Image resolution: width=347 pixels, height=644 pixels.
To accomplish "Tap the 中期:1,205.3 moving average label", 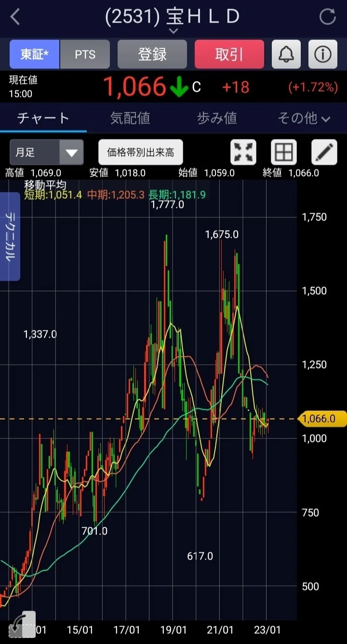I will (x=116, y=194).
